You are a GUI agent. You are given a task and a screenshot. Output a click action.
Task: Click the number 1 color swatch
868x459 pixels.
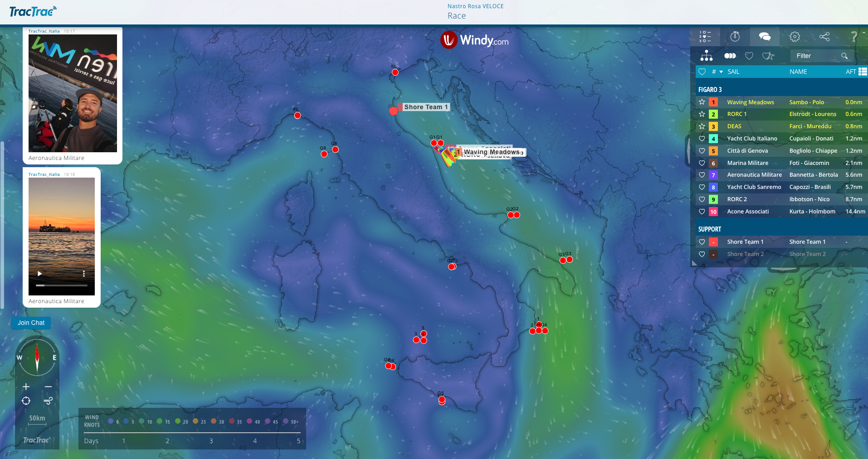(713, 102)
